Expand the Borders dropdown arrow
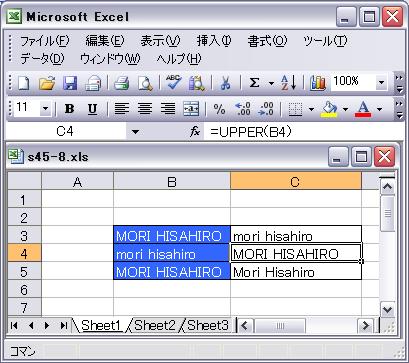Image resolution: width=409 pixels, height=363 pixels. (311, 109)
